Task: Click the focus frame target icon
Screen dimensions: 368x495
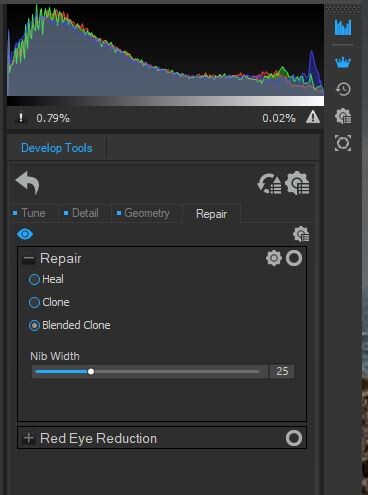Action: pyautogui.click(x=343, y=143)
